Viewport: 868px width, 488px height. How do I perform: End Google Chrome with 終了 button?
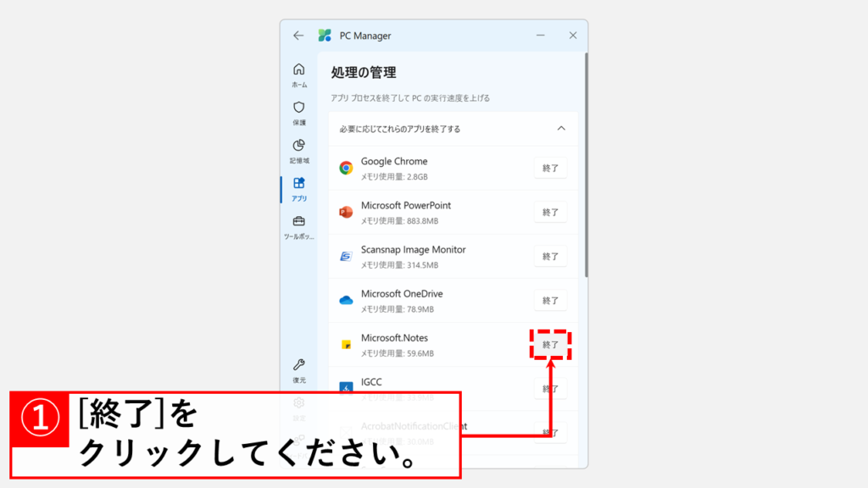550,168
